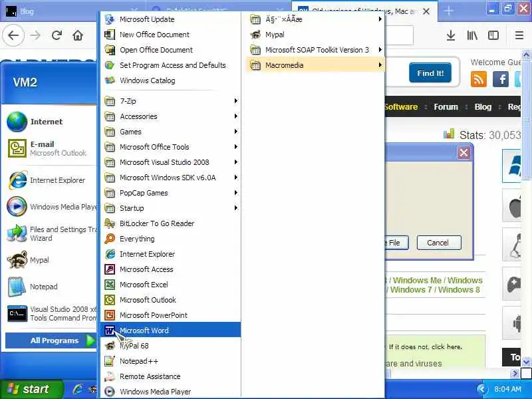The image size is (532, 399).
Task: Launch Notepad++
Action: point(171,361)
